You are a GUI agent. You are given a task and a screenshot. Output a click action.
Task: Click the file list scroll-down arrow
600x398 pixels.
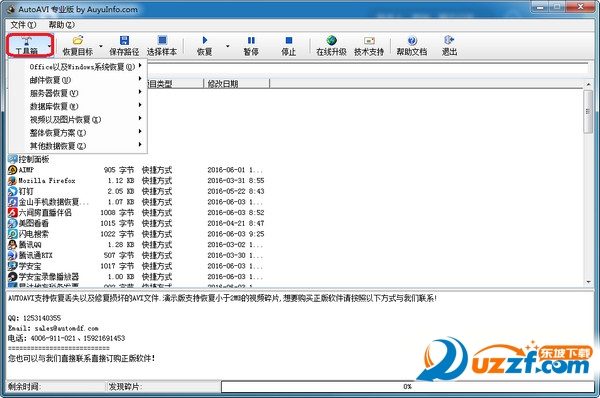(x=588, y=282)
